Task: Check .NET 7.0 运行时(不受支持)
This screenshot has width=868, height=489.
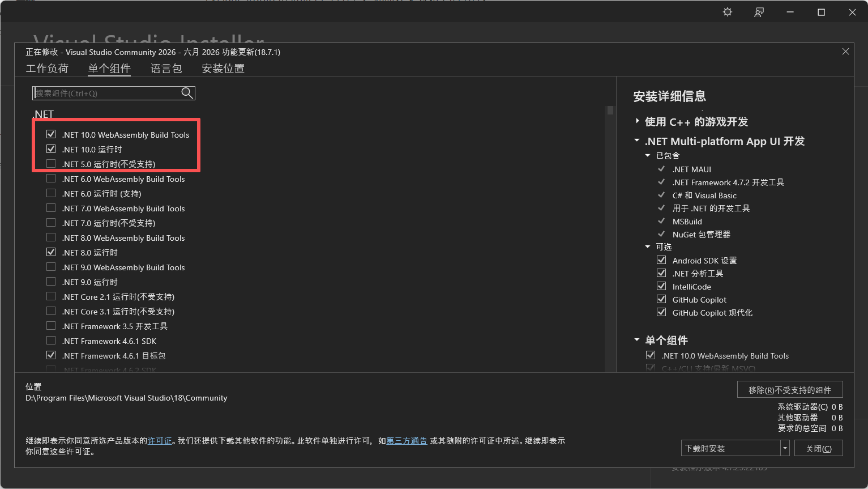Action: [51, 223]
